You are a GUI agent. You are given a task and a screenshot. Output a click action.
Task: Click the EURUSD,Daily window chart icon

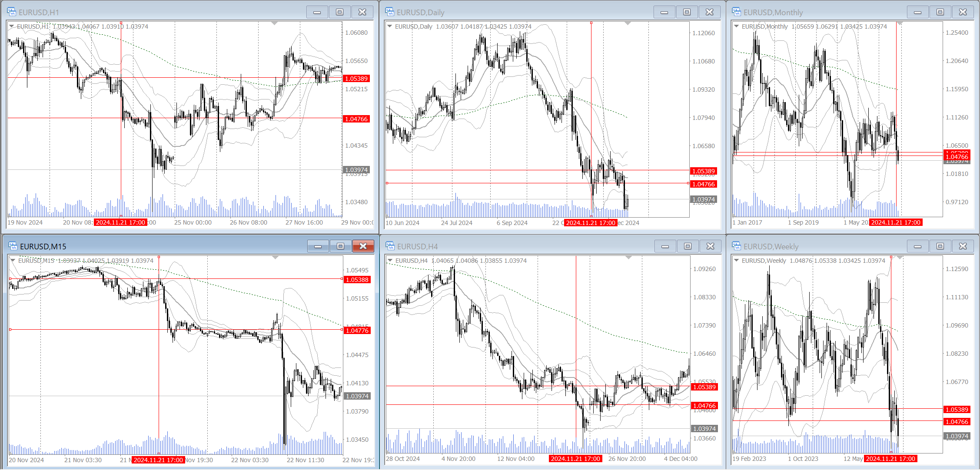coord(390,12)
